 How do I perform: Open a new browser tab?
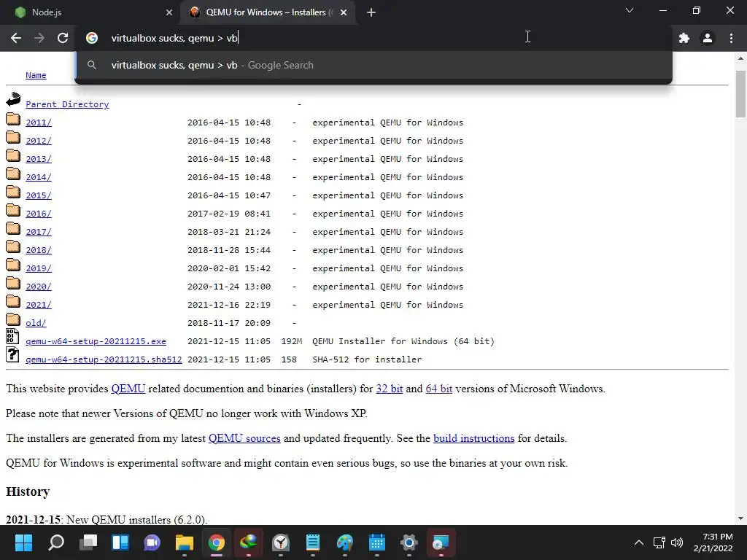tap(371, 12)
